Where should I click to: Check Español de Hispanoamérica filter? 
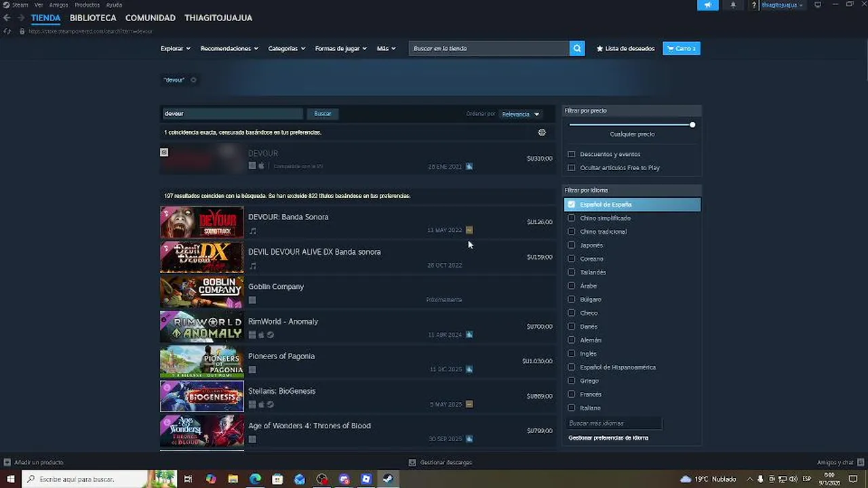pos(572,367)
